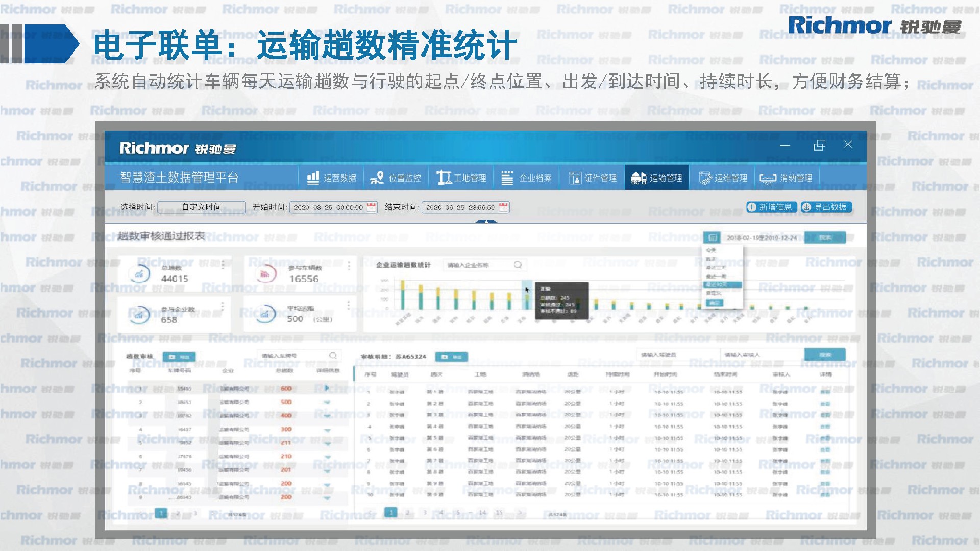Open the 运输管理 tab
The height and width of the screenshot is (551, 980).
coord(656,178)
